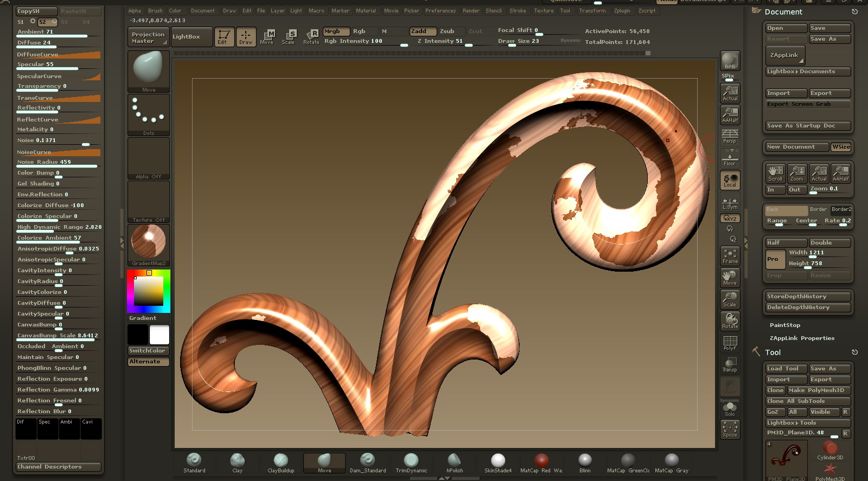The width and height of the screenshot is (868, 481).
Task: Select the PolyF polyframe icon
Action: click(x=730, y=342)
